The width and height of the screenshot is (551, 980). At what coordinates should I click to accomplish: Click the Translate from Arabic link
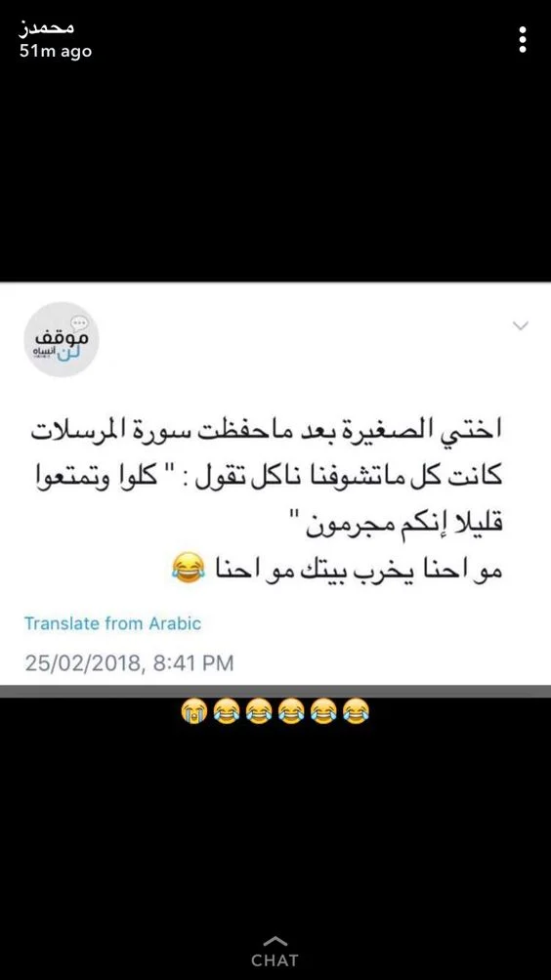click(112, 623)
